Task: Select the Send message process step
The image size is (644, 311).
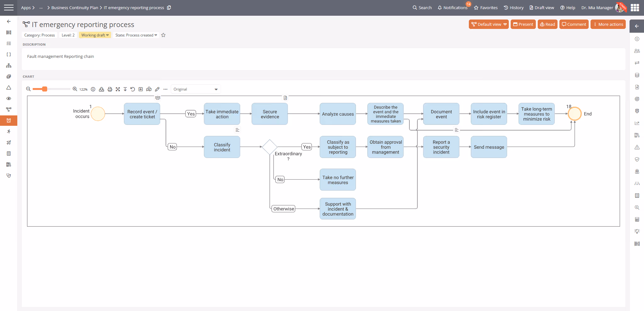Action: pos(489,147)
